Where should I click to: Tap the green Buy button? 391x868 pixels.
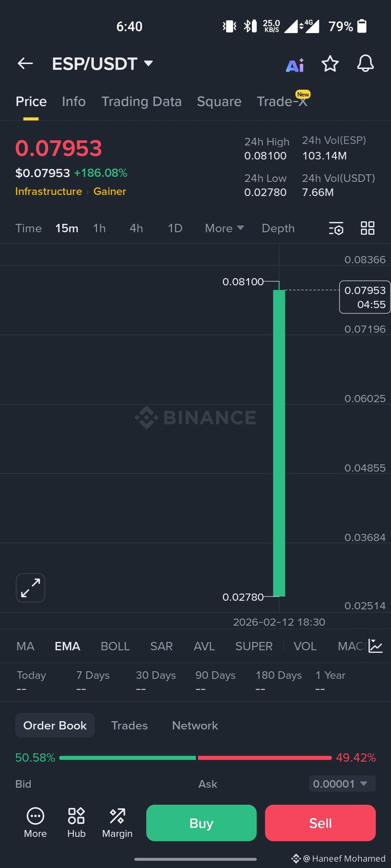[201, 823]
